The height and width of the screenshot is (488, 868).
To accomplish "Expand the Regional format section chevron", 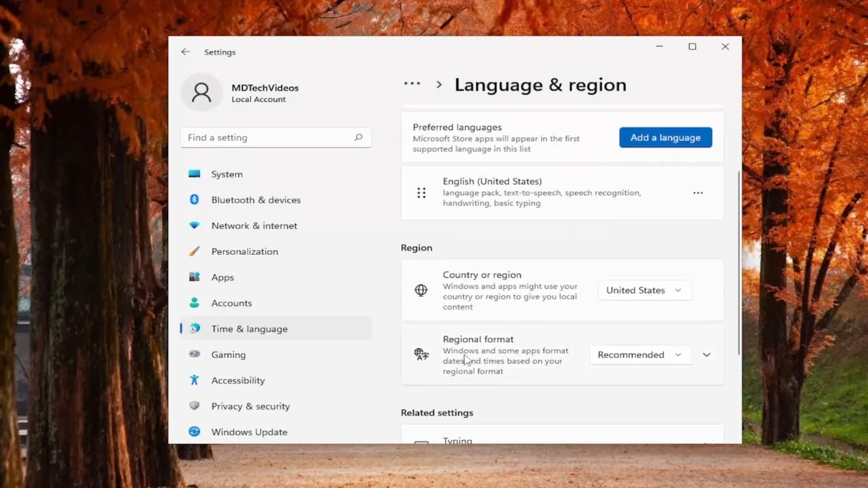I will [x=707, y=354].
